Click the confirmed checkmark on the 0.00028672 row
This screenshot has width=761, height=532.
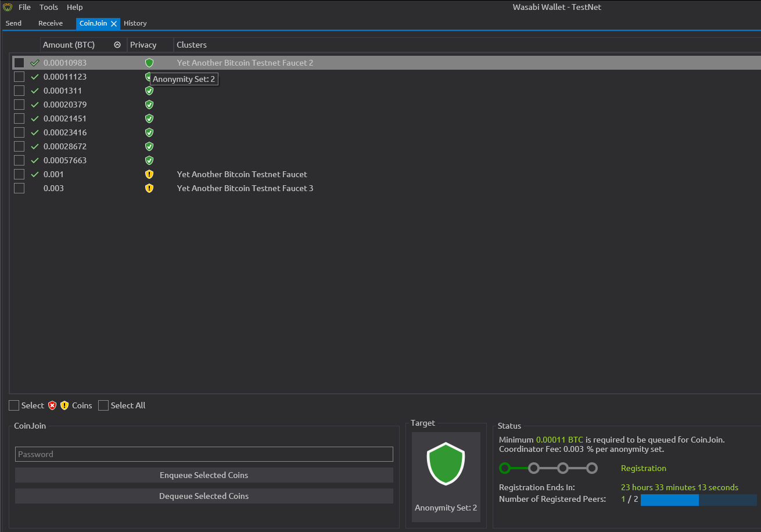(35, 146)
